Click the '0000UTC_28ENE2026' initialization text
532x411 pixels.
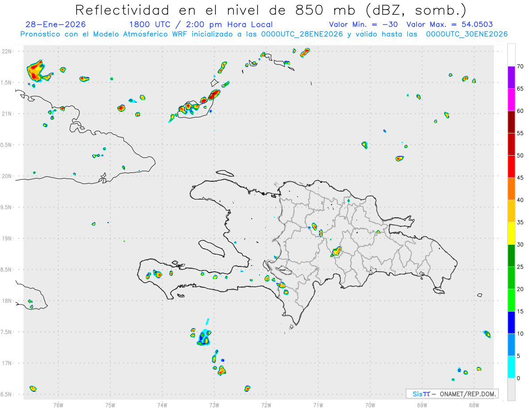(x=302, y=34)
